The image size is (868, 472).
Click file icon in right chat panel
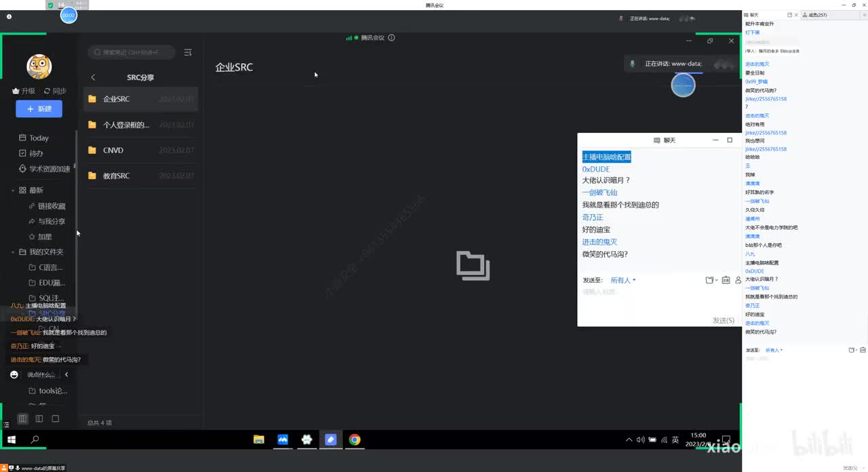852,351
